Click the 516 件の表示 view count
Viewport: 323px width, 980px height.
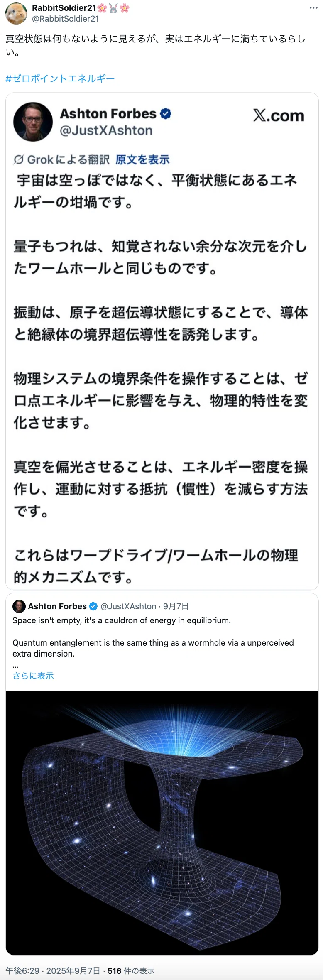coord(131,971)
